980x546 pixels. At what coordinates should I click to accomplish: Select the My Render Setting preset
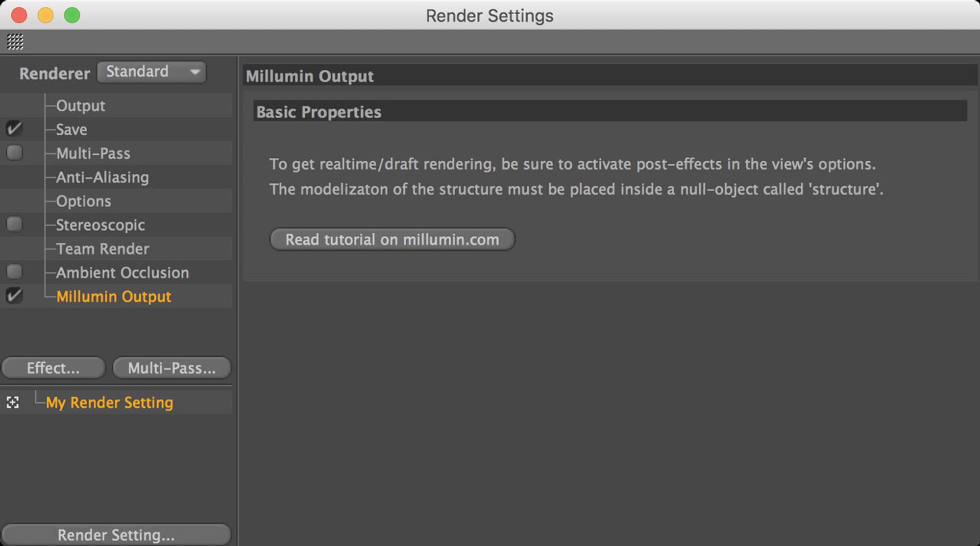pyautogui.click(x=109, y=403)
